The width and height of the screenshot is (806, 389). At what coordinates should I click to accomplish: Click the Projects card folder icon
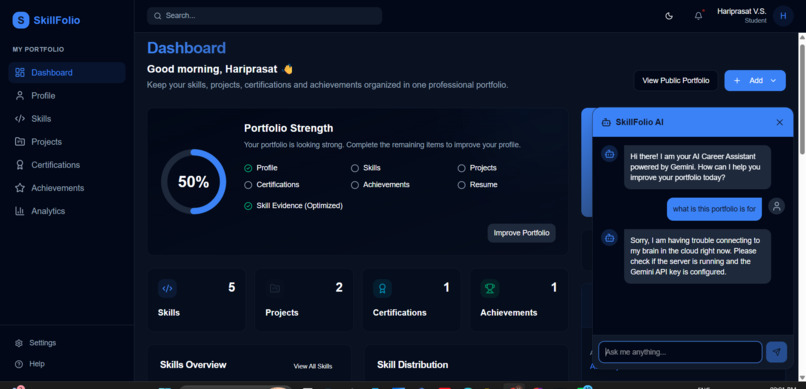tap(274, 289)
